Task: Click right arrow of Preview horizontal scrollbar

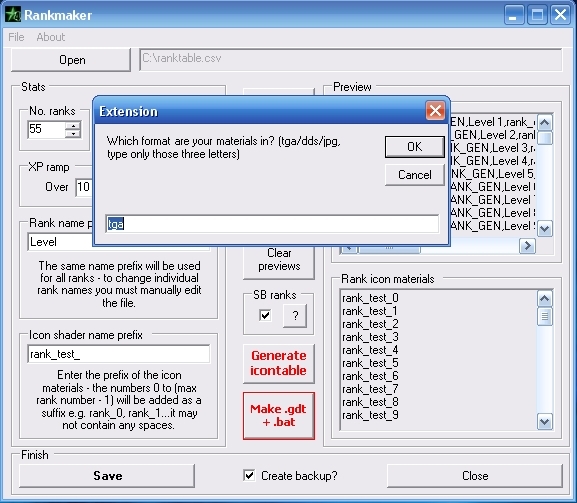Action: point(527,246)
